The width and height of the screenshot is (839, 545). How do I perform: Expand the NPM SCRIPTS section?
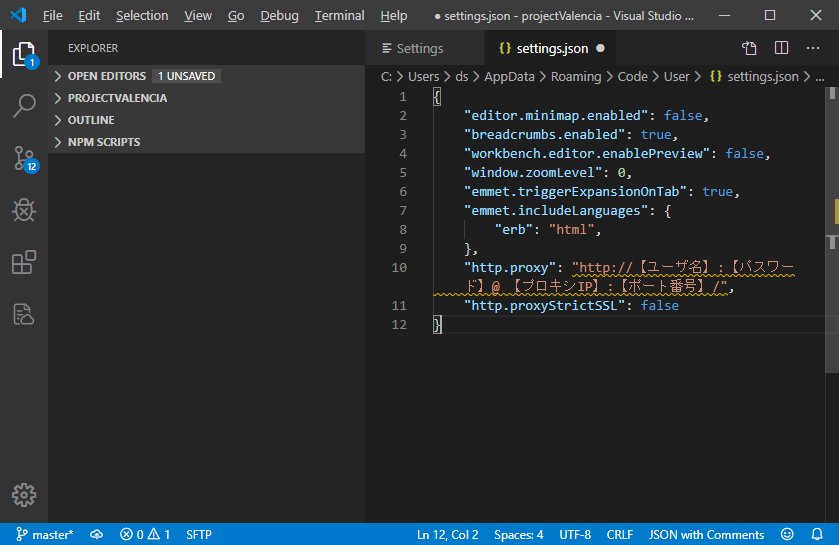pyautogui.click(x=104, y=142)
